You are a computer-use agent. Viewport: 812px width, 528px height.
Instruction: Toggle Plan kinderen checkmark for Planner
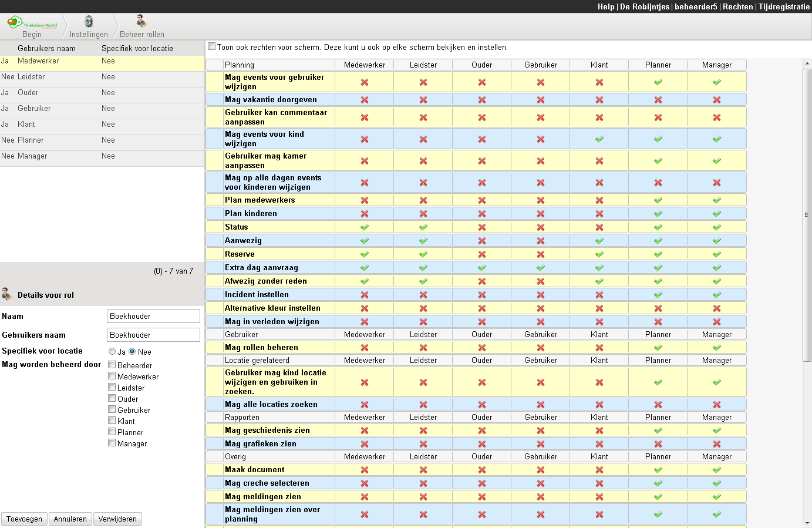click(x=658, y=214)
